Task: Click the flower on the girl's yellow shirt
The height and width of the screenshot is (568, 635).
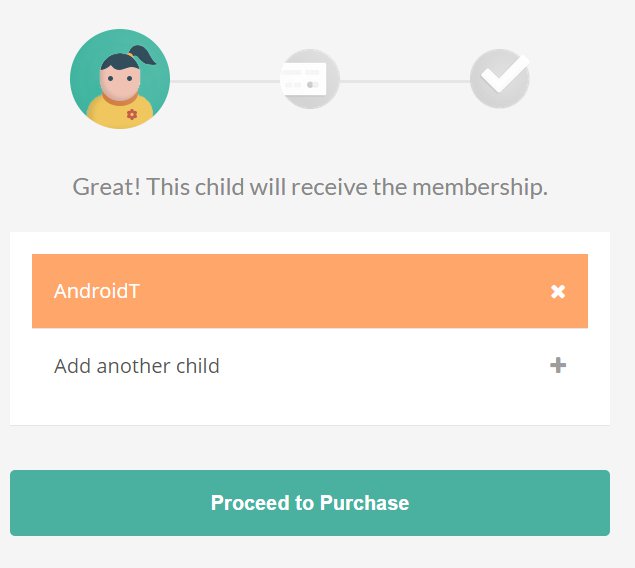Action: [132, 115]
